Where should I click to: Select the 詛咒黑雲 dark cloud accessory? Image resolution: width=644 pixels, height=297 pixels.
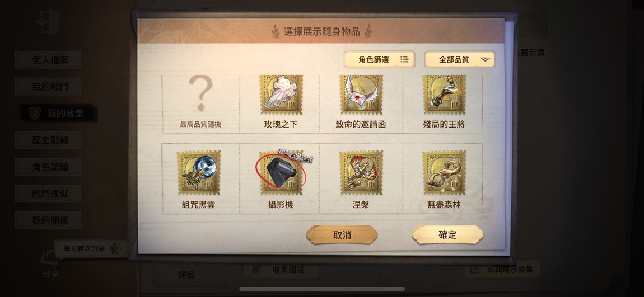(x=199, y=172)
